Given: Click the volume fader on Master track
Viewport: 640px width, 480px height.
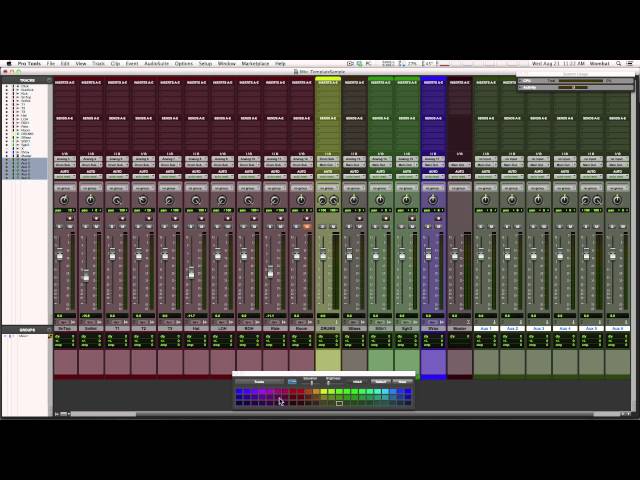Looking at the screenshot, I should [x=454, y=255].
